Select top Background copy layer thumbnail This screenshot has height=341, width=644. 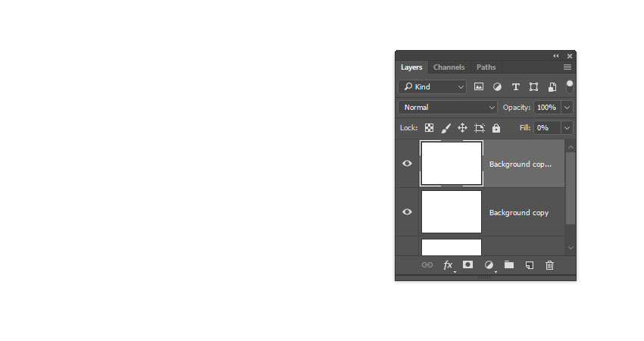(x=452, y=164)
